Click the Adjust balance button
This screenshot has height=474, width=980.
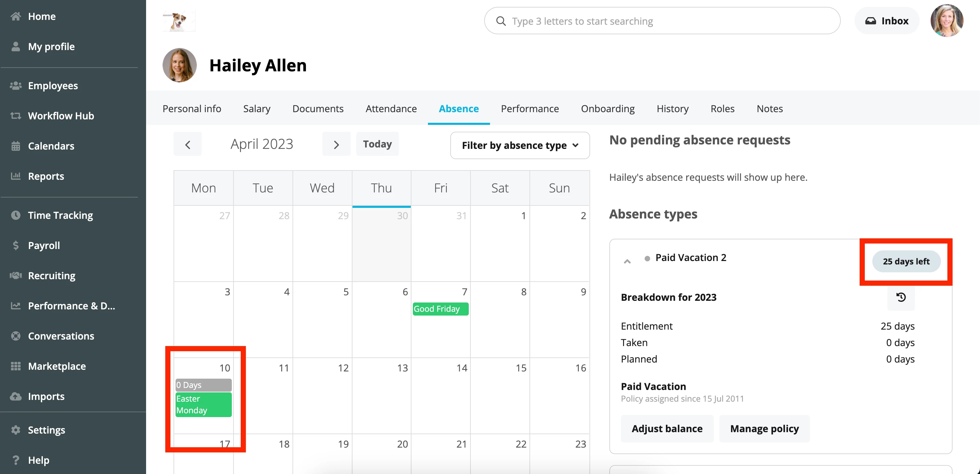(x=667, y=429)
